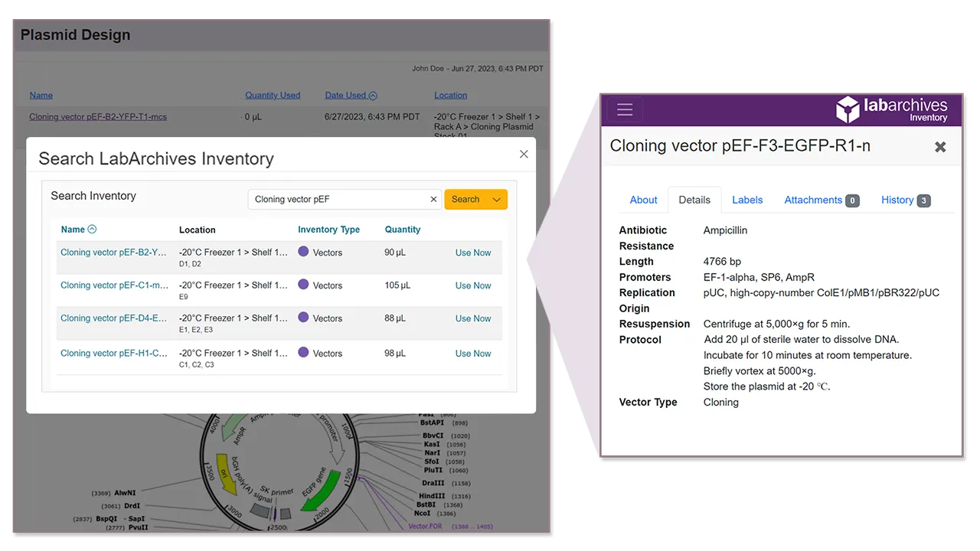This screenshot has height=551, width=980.
Task: Open the Search button dropdown arrow
Action: pos(497,199)
